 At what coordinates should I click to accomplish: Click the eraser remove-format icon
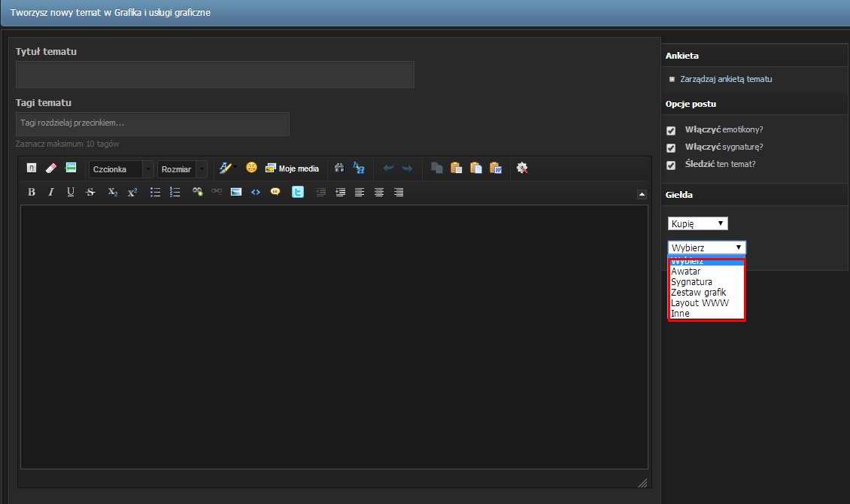click(x=51, y=168)
